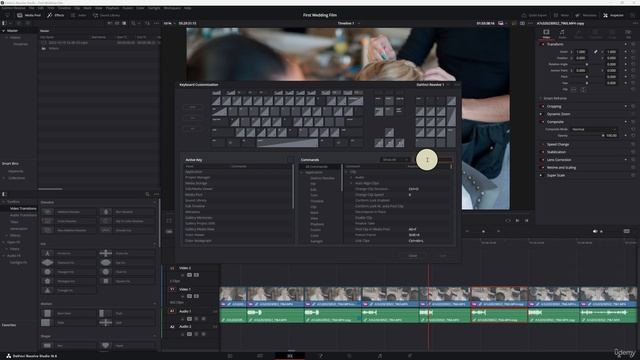Toggle the Media Pool panel button
The height and width of the screenshot is (360, 640).
point(29,15)
